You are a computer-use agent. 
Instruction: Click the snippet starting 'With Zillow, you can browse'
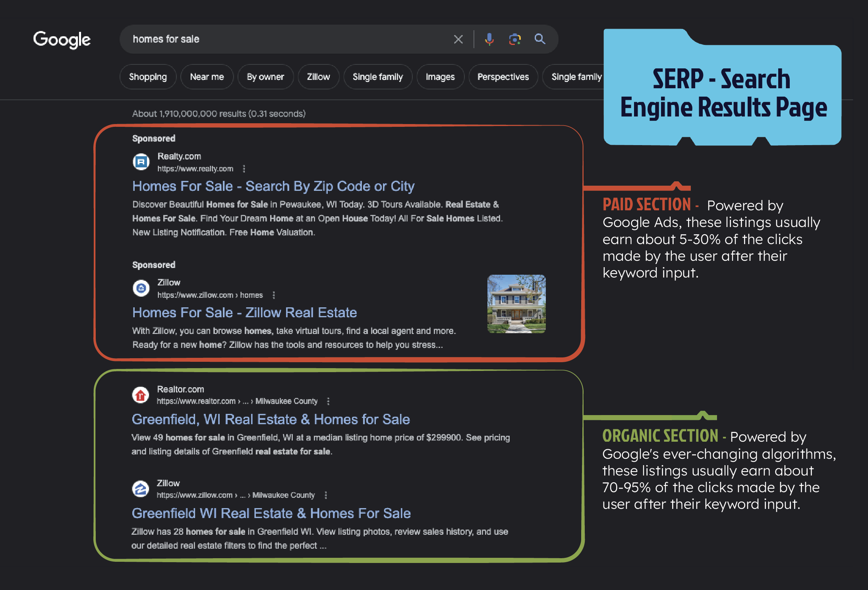point(294,338)
